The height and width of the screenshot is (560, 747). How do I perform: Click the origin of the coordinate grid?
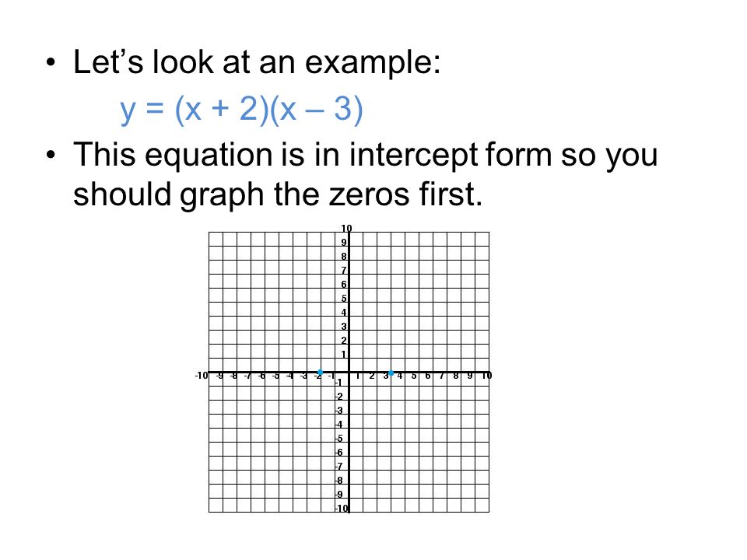click(349, 373)
